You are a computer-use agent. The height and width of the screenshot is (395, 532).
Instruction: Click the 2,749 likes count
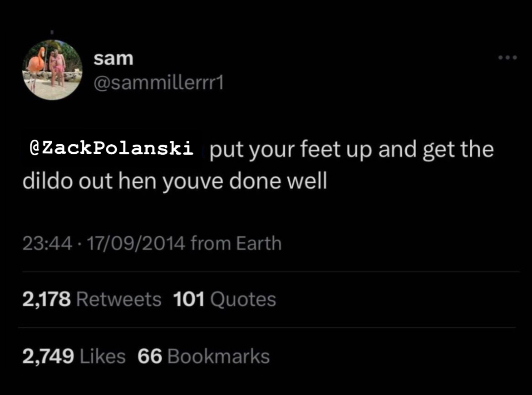48,356
